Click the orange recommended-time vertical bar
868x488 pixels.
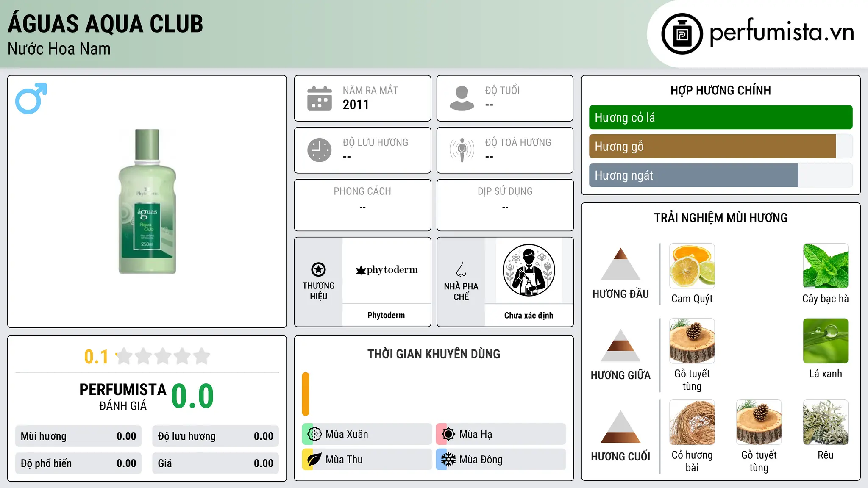(x=306, y=394)
